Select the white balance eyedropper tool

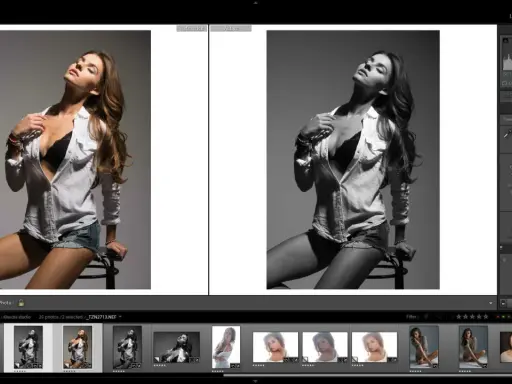(x=507, y=134)
